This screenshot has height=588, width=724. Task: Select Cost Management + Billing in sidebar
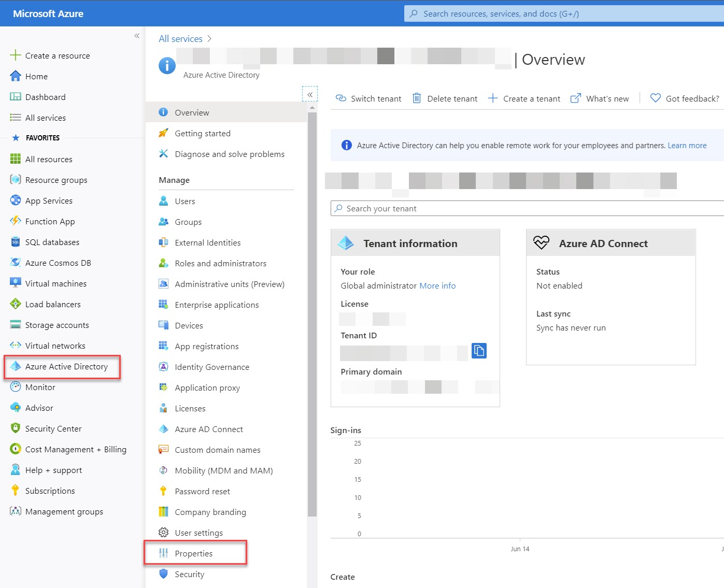(76, 449)
